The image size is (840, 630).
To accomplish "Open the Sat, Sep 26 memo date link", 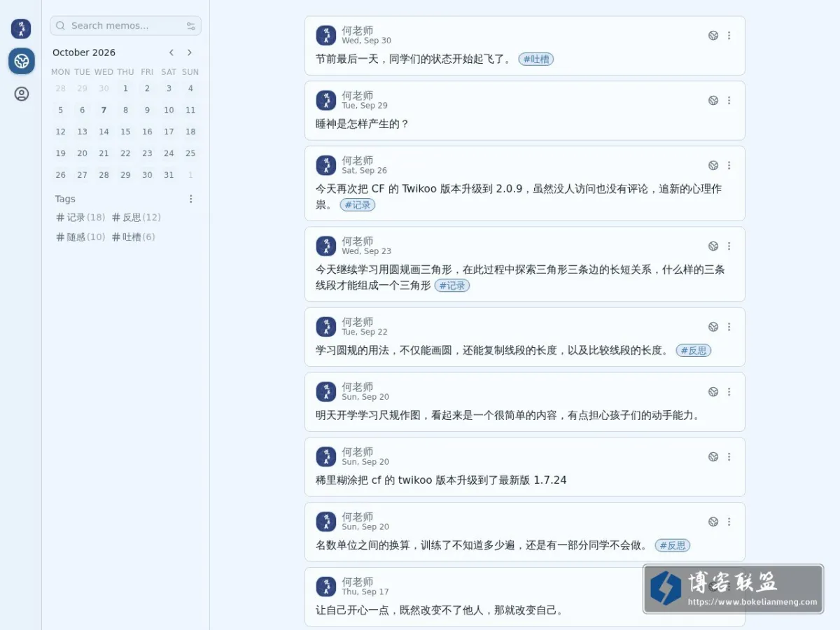I will [x=364, y=171].
